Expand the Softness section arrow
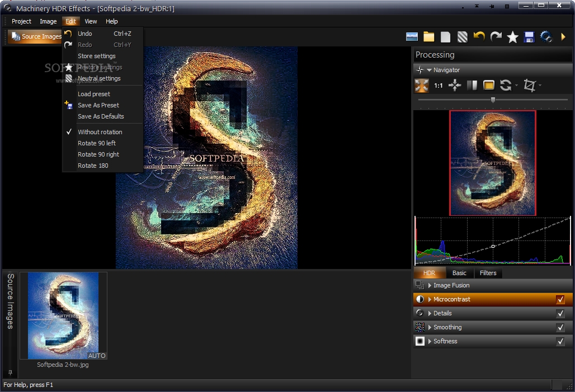The height and width of the screenshot is (392, 575). tap(430, 341)
